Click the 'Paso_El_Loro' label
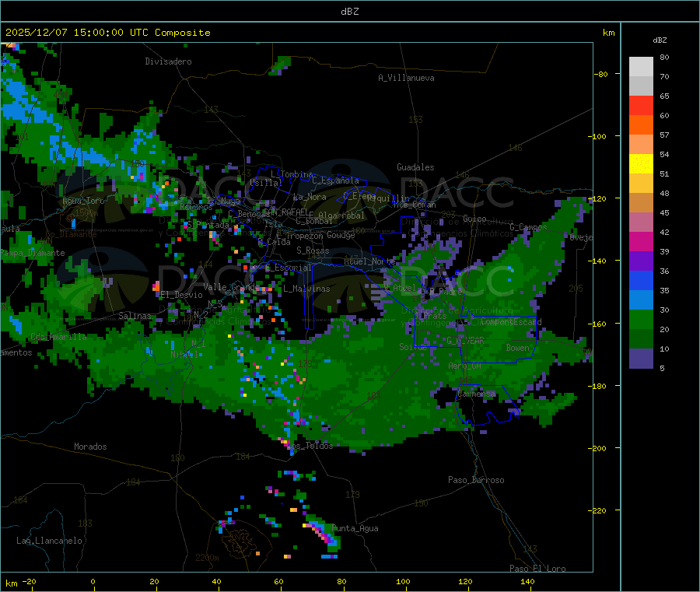Viewport: 700px width, 592px height. tap(537, 569)
